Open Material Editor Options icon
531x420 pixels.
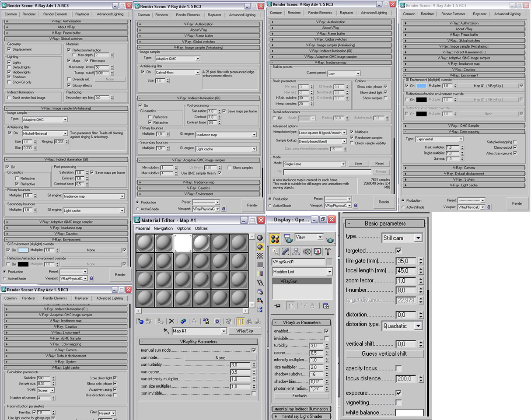pos(260,291)
